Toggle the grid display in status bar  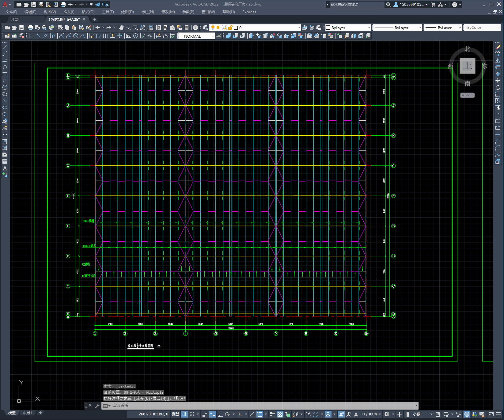point(184,414)
